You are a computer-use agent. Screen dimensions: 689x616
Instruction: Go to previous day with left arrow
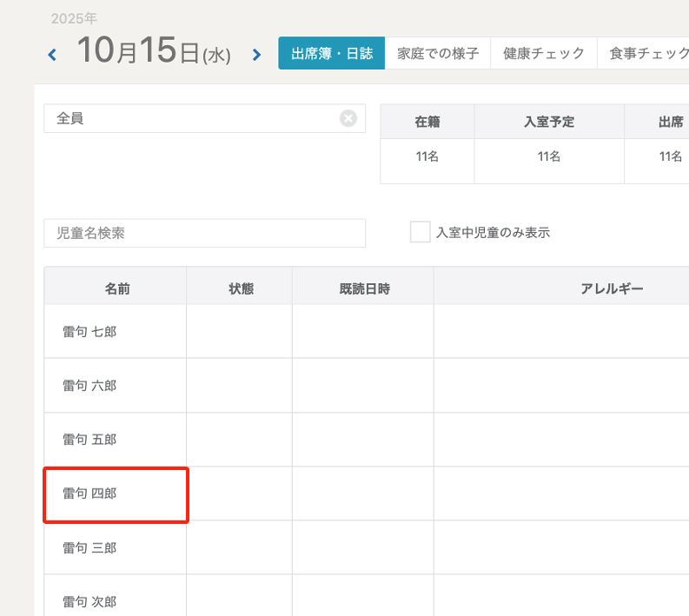(x=52, y=55)
